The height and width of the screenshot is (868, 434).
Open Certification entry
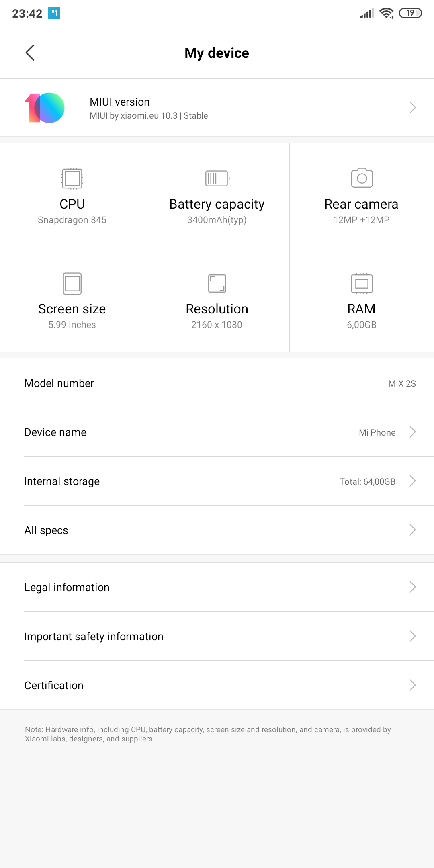(217, 685)
